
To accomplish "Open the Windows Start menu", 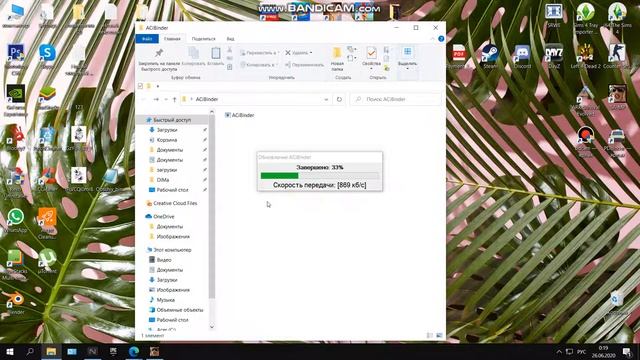I will point(10,351).
